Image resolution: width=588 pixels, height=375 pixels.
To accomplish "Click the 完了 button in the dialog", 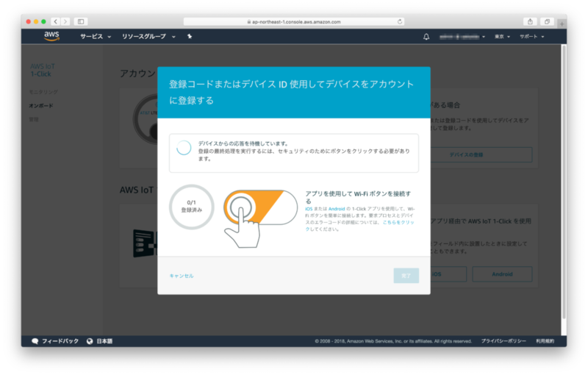I will point(406,276).
